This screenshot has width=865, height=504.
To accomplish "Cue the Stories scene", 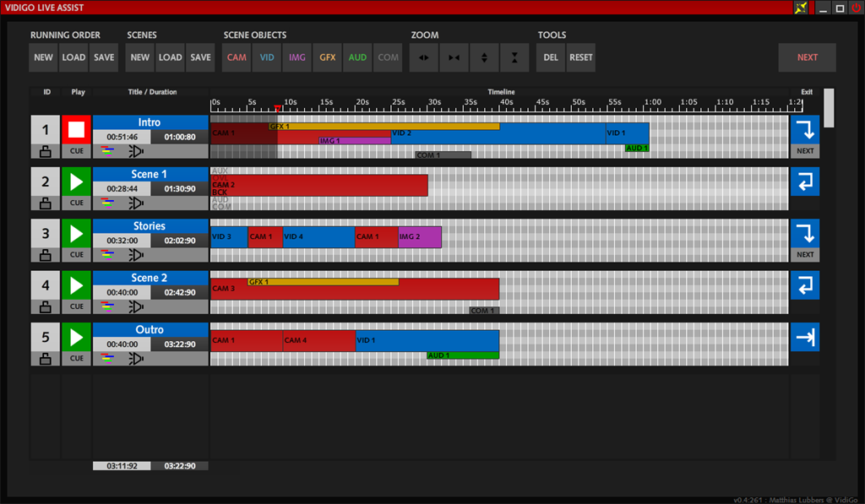I will 76,254.
